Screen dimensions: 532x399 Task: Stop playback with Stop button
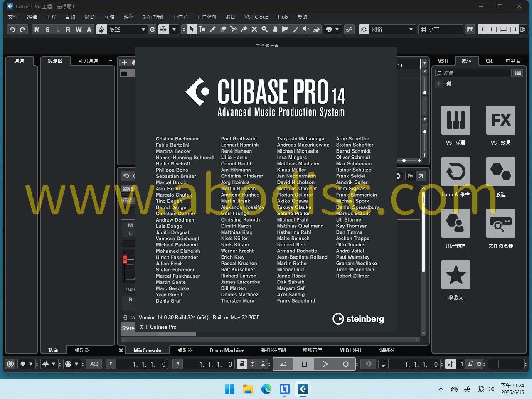coord(304,364)
